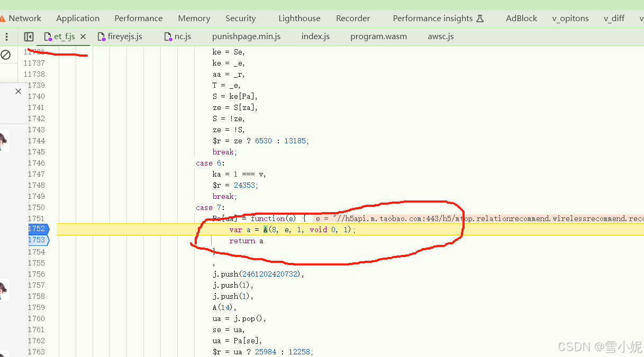Switch to the Memory tab

(x=194, y=18)
